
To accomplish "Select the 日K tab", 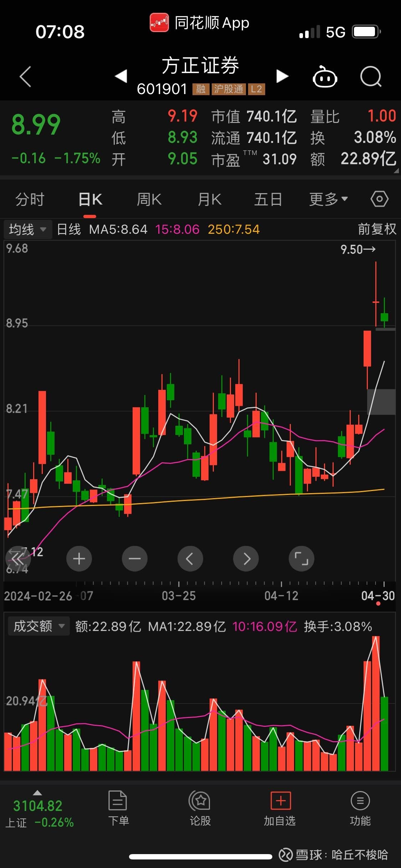I will click(x=90, y=199).
